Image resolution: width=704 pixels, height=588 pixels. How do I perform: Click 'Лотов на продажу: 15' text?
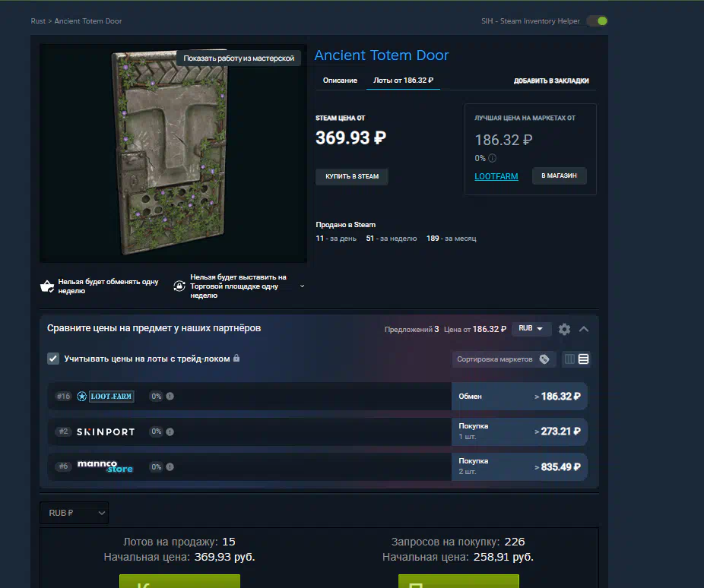[179, 542]
